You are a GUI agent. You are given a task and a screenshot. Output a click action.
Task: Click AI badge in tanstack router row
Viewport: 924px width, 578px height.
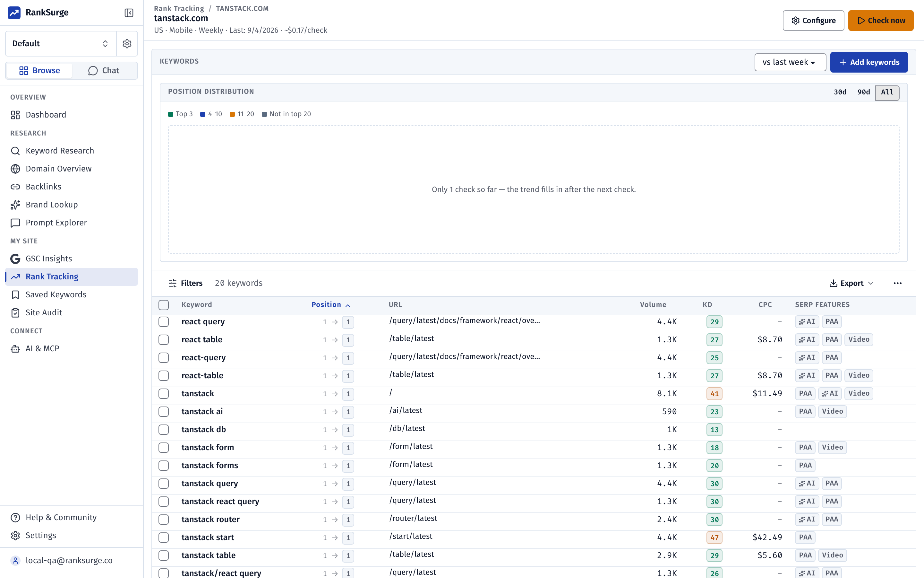[807, 519]
